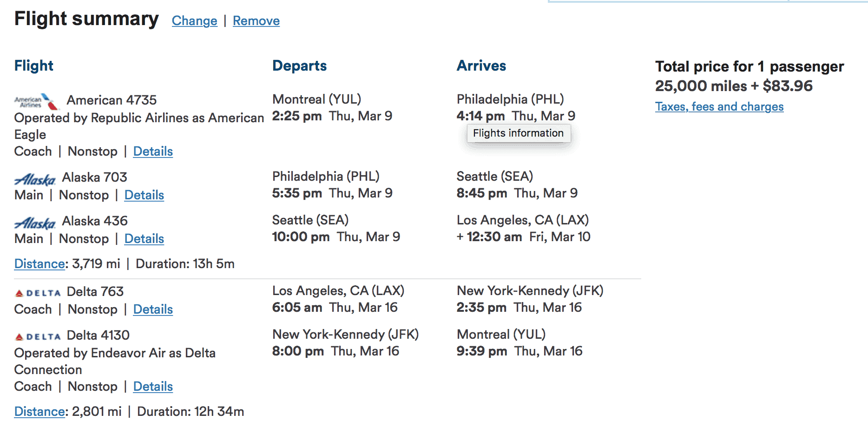868x434 pixels.
Task: Click the Delta logo beside Delta 763
Action: 38,293
